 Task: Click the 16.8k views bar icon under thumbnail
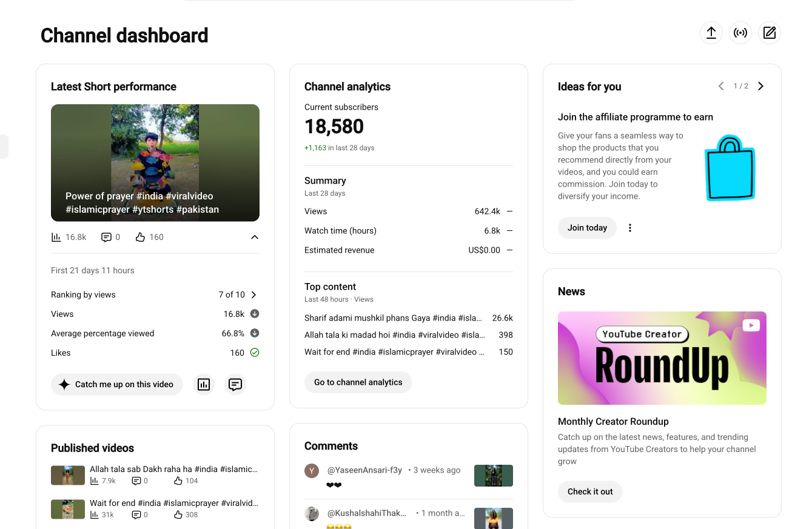56,237
